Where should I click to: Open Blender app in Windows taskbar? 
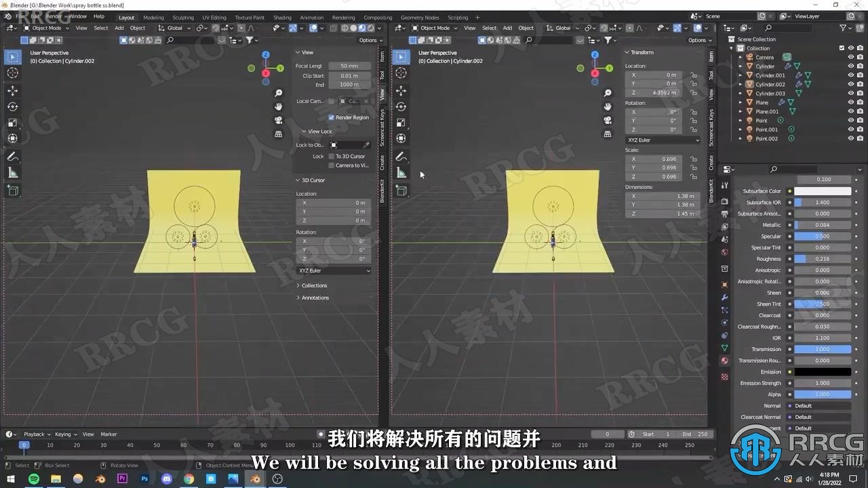click(x=256, y=479)
